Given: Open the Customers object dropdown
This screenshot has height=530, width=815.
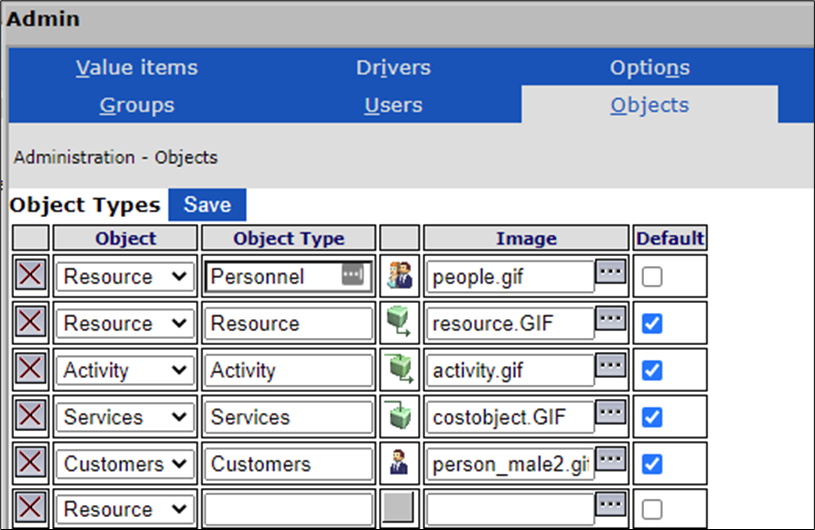Looking at the screenshot, I should 125,465.
